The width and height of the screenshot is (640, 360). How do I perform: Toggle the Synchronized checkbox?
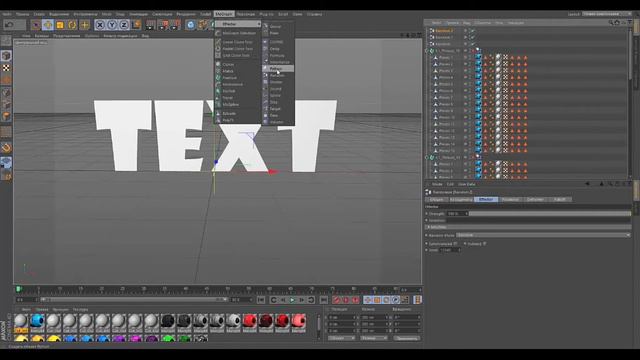click(x=456, y=244)
